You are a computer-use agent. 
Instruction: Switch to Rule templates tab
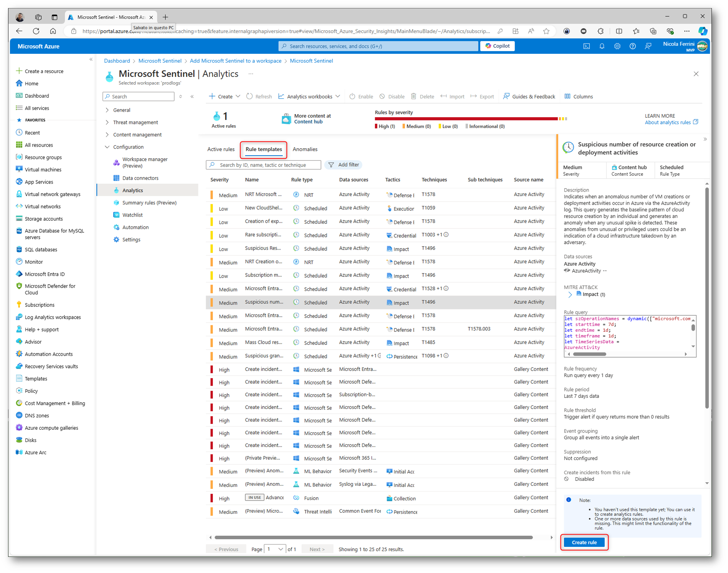tap(263, 149)
